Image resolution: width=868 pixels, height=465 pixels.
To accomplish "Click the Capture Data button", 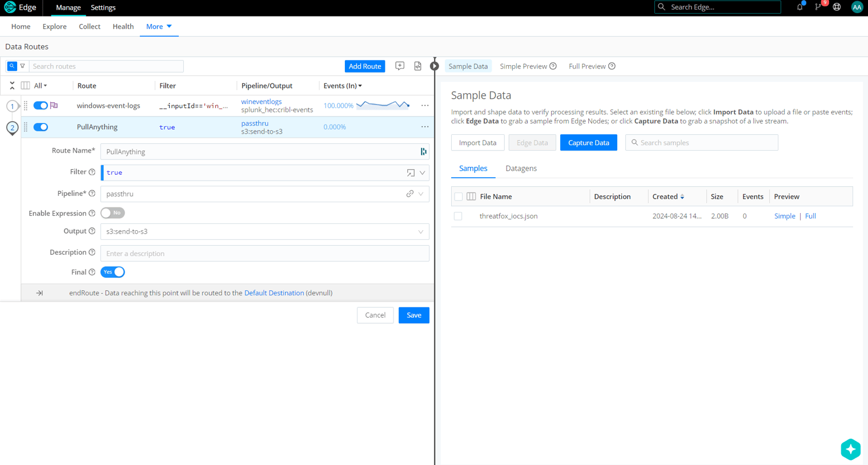I will tap(588, 143).
